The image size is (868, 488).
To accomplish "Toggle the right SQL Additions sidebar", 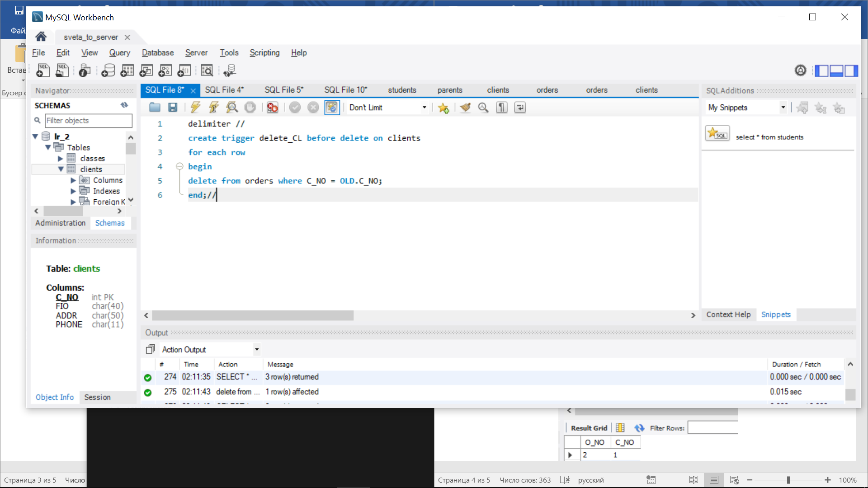I will [851, 71].
